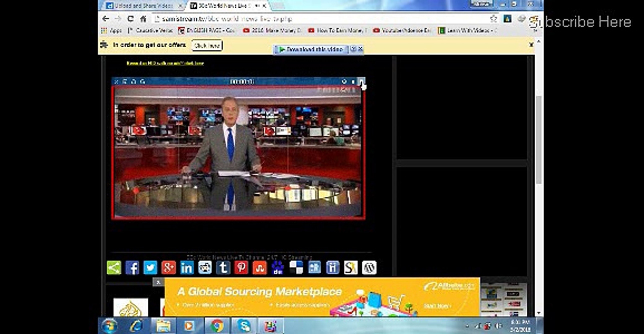Launch Internet Explorer from taskbar
Viewport: 644px width, 334px height.
pyautogui.click(x=137, y=326)
